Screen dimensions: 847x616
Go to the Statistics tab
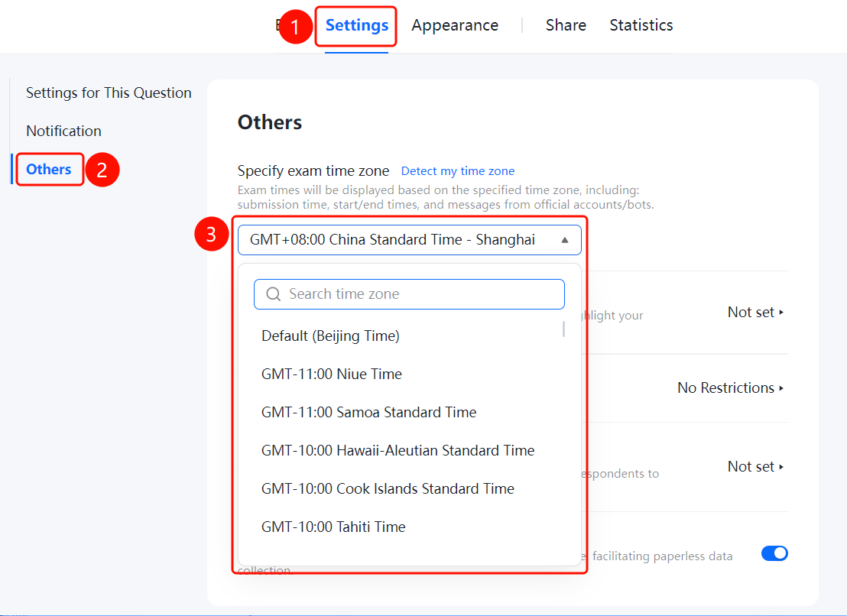[641, 25]
